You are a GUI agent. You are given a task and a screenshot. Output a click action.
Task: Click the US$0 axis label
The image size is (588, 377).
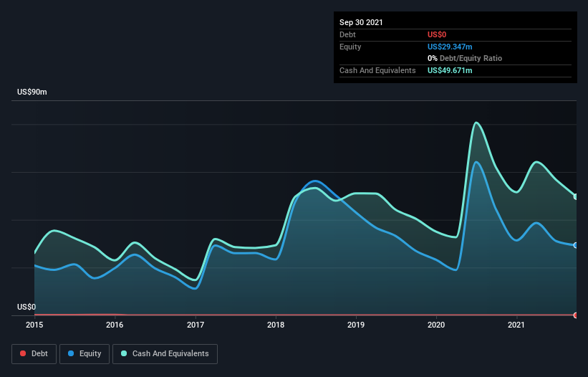[x=26, y=307]
